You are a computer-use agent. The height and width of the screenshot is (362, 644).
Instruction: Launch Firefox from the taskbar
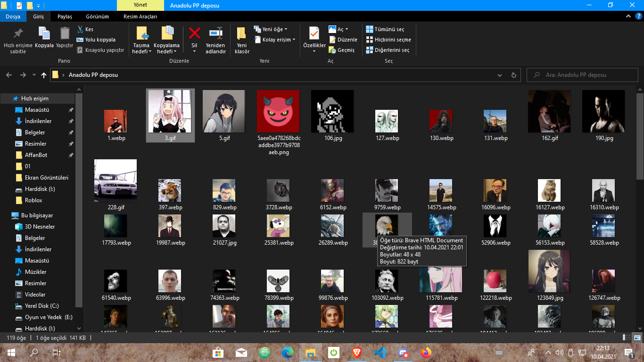(426, 352)
